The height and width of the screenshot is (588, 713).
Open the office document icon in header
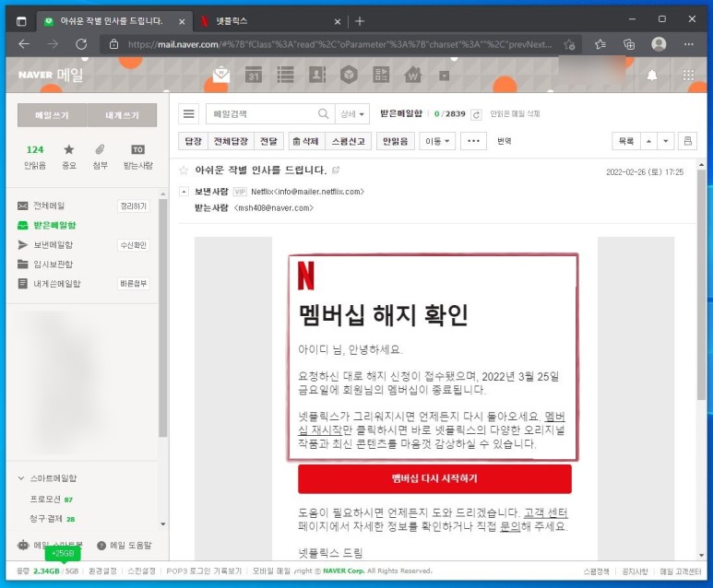381,75
